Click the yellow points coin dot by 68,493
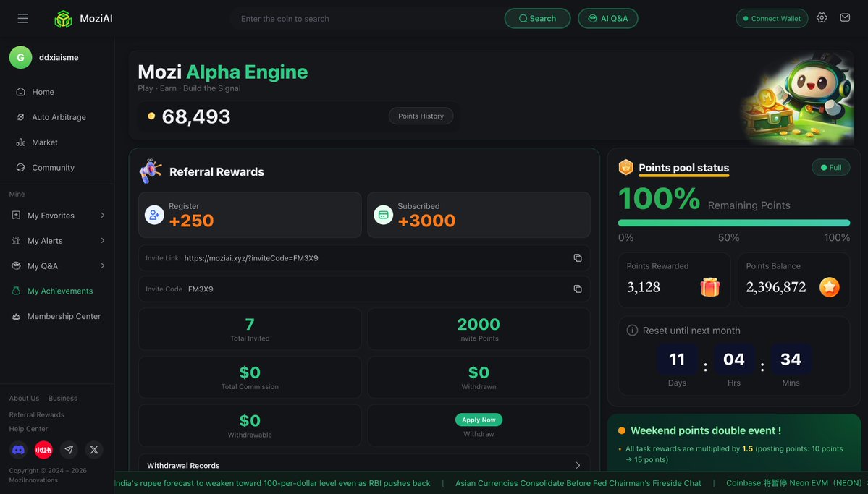The width and height of the screenshot is (868, 494). [151, 116]
